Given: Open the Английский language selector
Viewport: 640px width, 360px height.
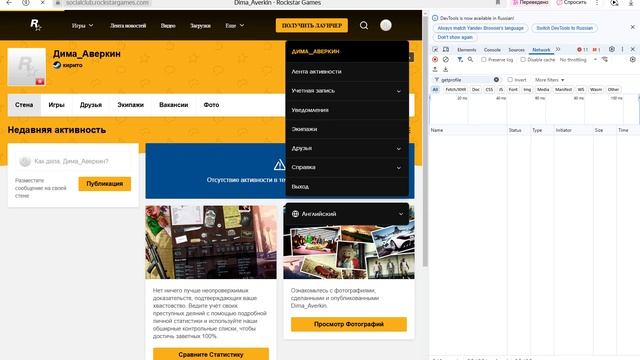Looking at the screenshot, I should [x=347, y=213].
